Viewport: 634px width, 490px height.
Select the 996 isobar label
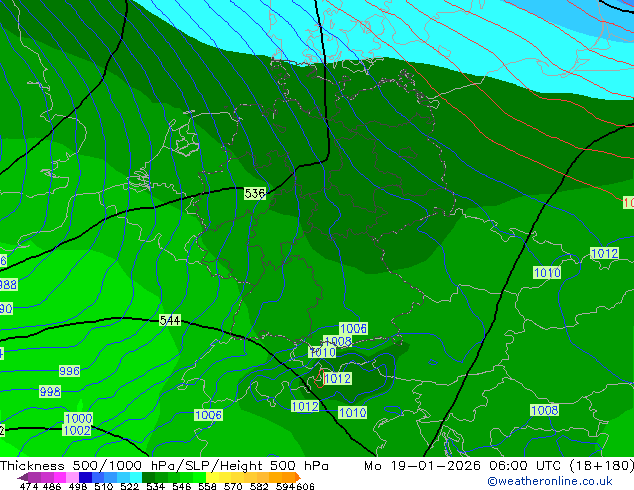point(69,371)
